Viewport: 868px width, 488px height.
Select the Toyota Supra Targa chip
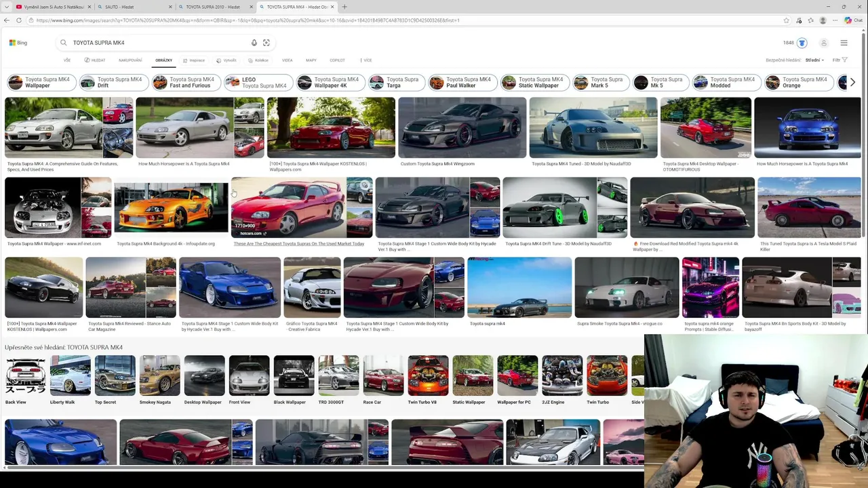[396, 83]
